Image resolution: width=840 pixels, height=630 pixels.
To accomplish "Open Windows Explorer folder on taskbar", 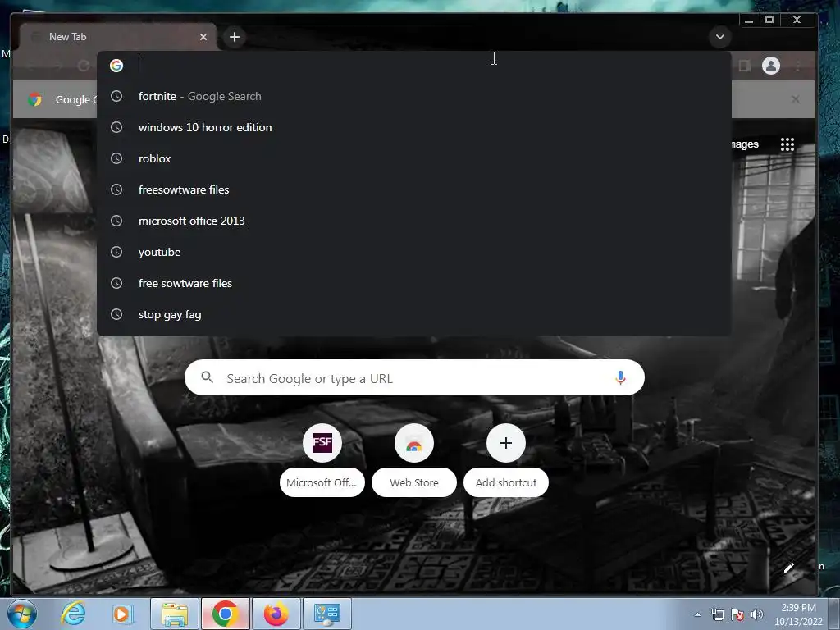I will pos(175,614).
